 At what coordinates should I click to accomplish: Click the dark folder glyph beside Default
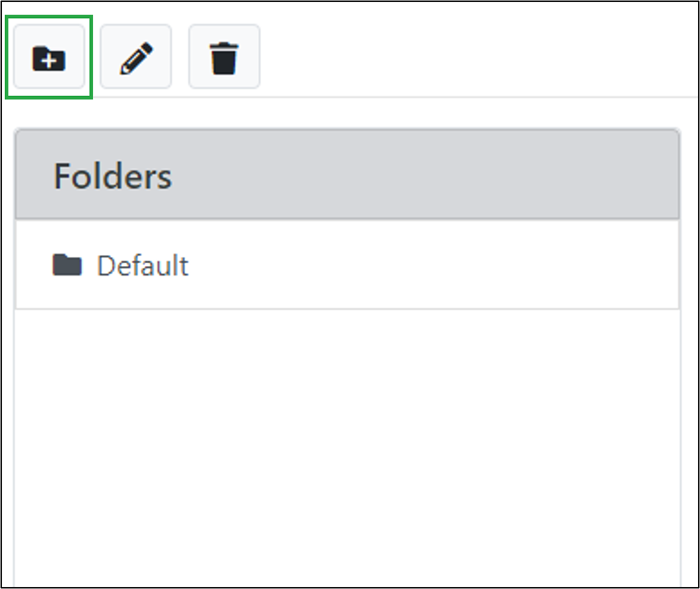click(x=67, y=265)
